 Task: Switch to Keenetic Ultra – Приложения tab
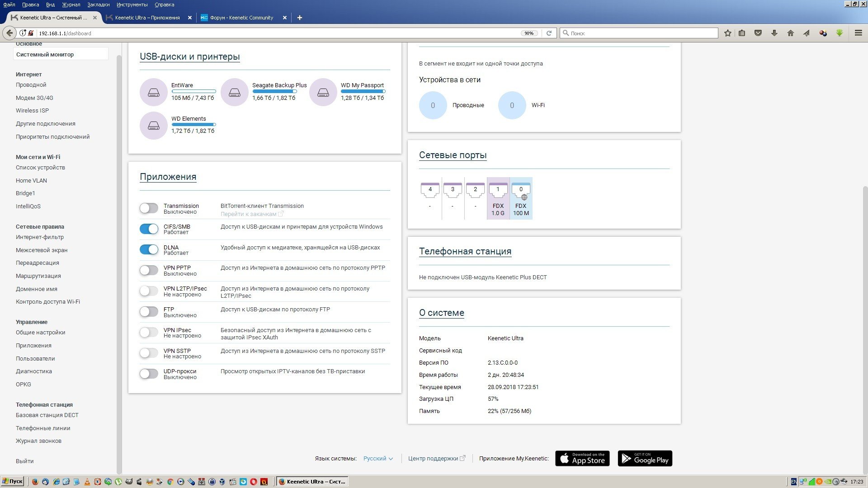click(x=147, y=18)
